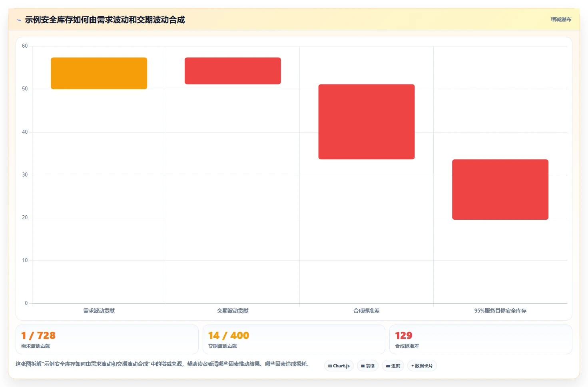588x387 pixels.
Task: Click the y-axis label 20
Action: tap(25, 218)
